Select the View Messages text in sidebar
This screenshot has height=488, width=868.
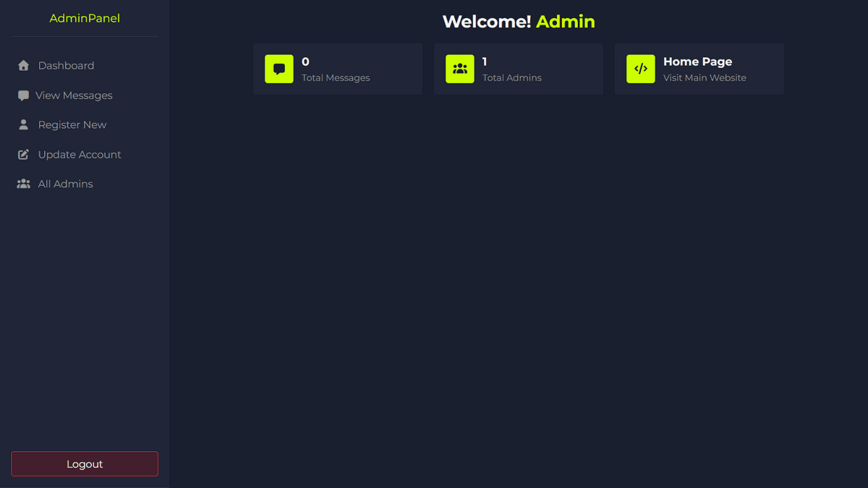pyautogui.click(x=74, y=95)
